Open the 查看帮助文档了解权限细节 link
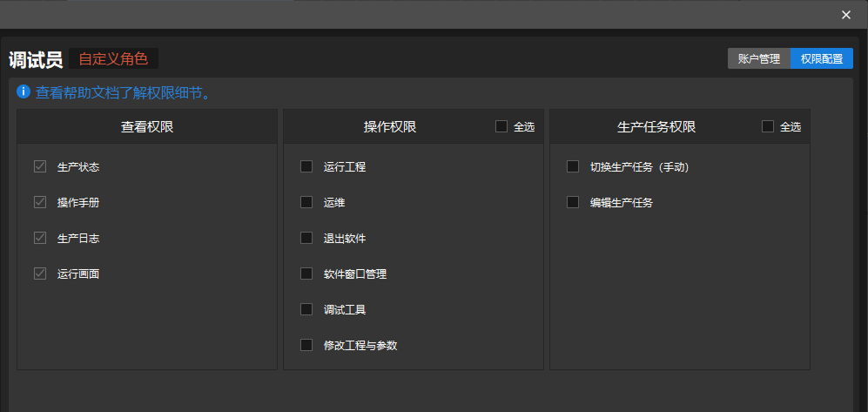This screenshot has width=868, height=412. click(x=123, y=92)
